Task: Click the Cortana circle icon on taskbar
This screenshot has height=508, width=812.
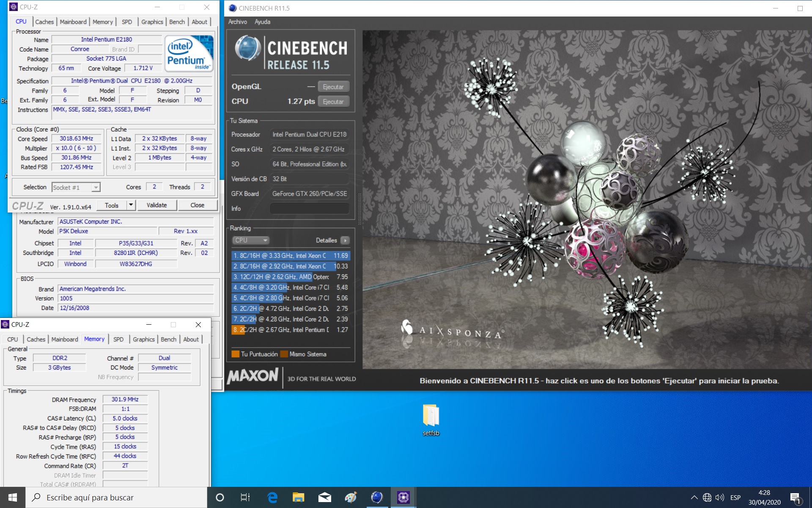Action: [x=219, y=497]
